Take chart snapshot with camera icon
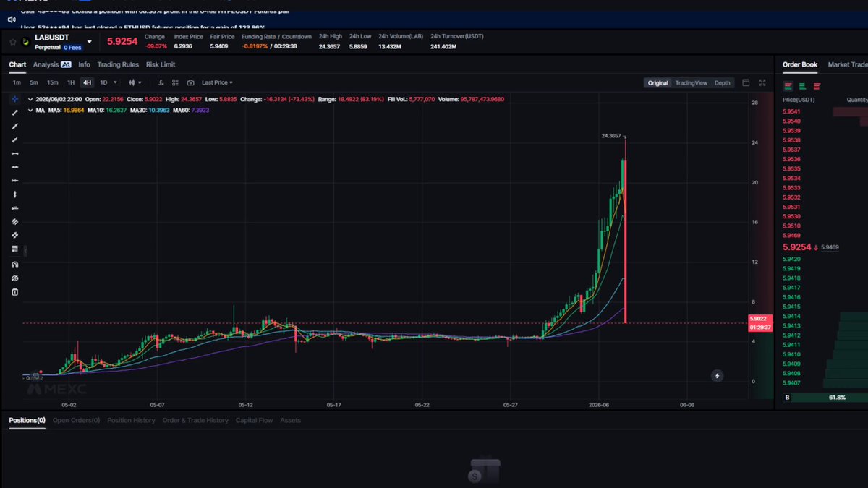This screenshot has width=868, height=488. click(190, 82)
